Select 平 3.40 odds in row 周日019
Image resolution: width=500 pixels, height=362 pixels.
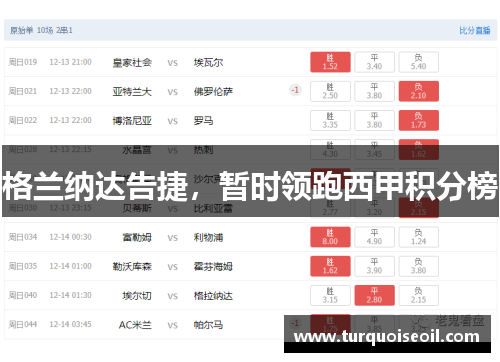[x=374, y=62]
